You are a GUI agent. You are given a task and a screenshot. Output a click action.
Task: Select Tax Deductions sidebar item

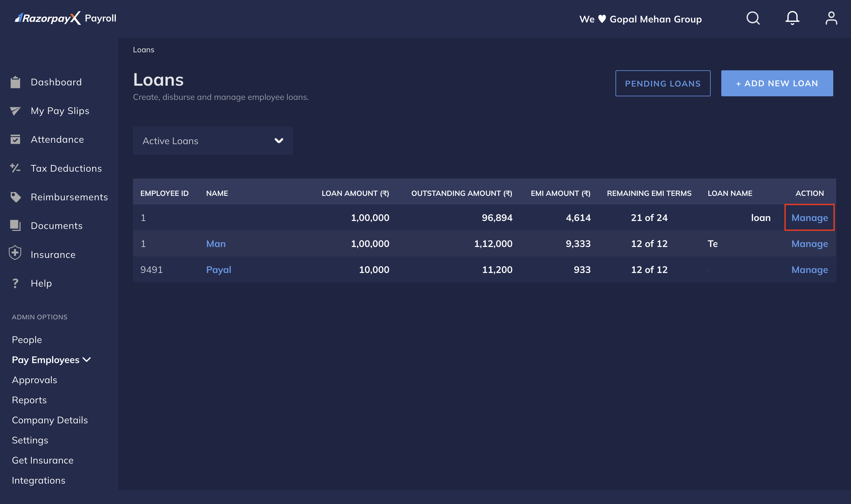66,168
